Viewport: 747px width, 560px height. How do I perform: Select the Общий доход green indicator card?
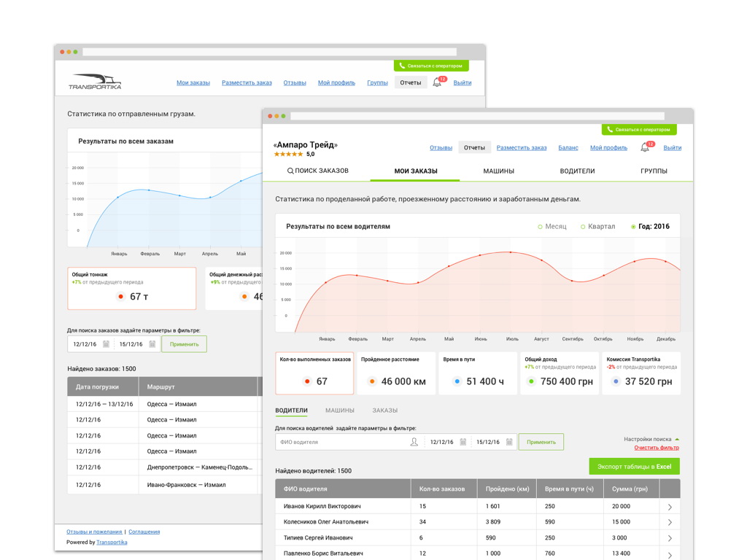(560, 373)
